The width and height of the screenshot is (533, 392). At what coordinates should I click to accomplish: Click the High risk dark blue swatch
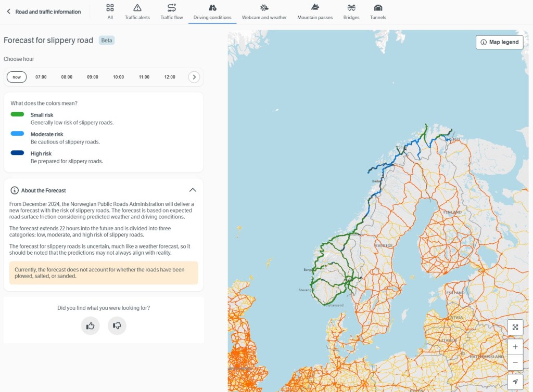[17, 153]
